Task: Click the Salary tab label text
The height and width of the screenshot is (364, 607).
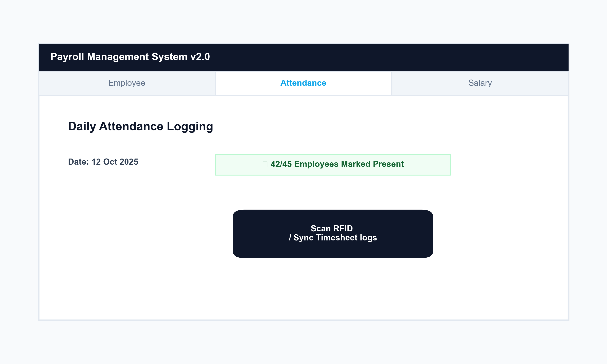Action: 480,83
